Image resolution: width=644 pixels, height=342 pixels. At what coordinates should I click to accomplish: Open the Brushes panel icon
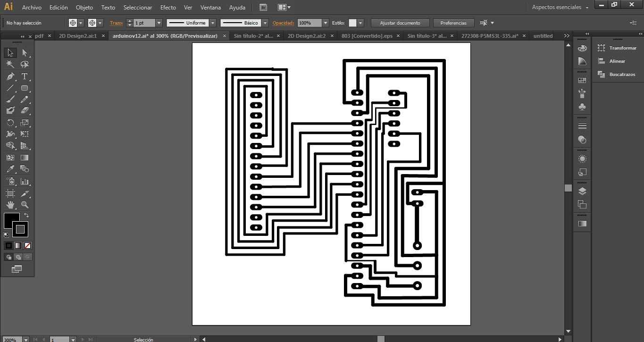[582, 93]
